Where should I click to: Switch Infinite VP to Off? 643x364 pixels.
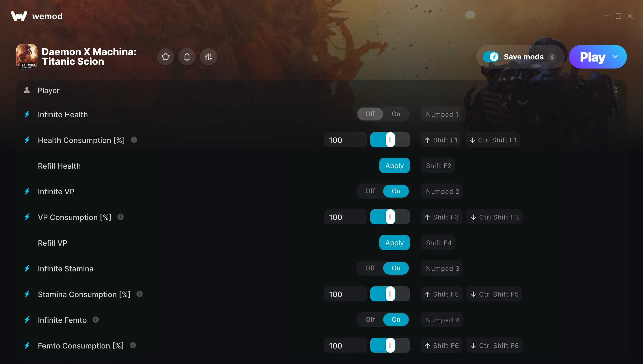370,191
